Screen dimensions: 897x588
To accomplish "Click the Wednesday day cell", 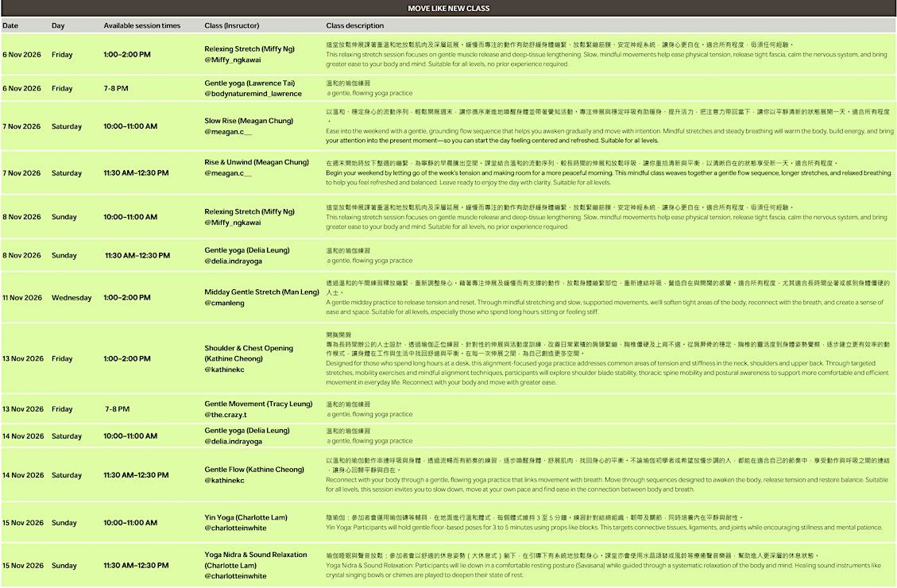I will tap(72, 297).
